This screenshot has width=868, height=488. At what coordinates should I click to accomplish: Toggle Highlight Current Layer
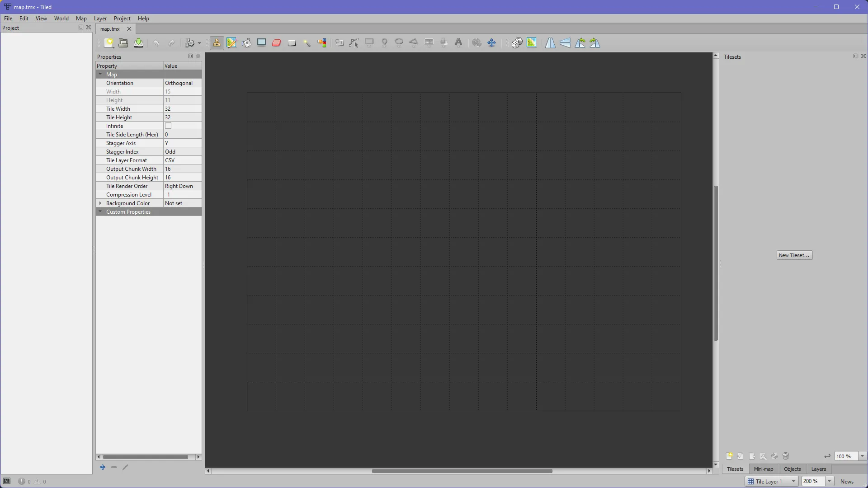(532, 42)
